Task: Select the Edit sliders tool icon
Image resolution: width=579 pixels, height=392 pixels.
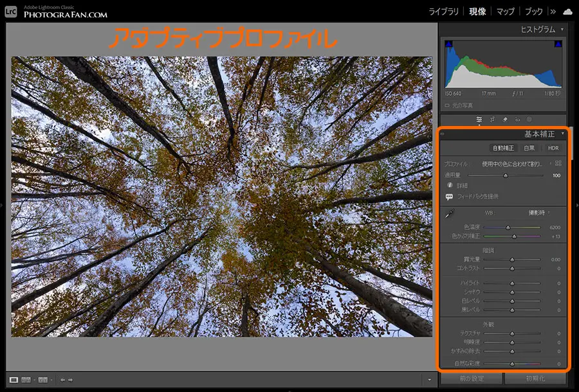Action: pos(479,120)
